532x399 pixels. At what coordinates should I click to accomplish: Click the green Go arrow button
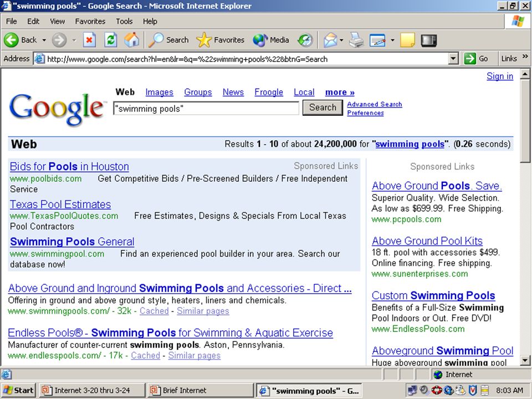click(x=470, y=59)
